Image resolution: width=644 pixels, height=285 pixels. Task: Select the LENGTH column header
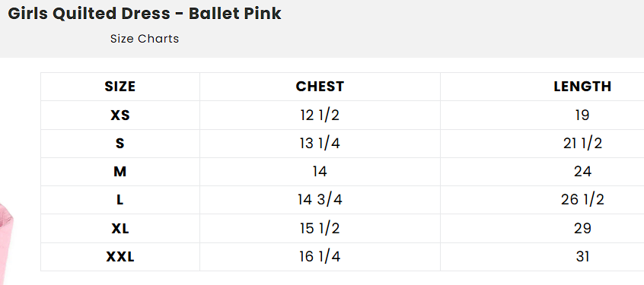[582, 87]
